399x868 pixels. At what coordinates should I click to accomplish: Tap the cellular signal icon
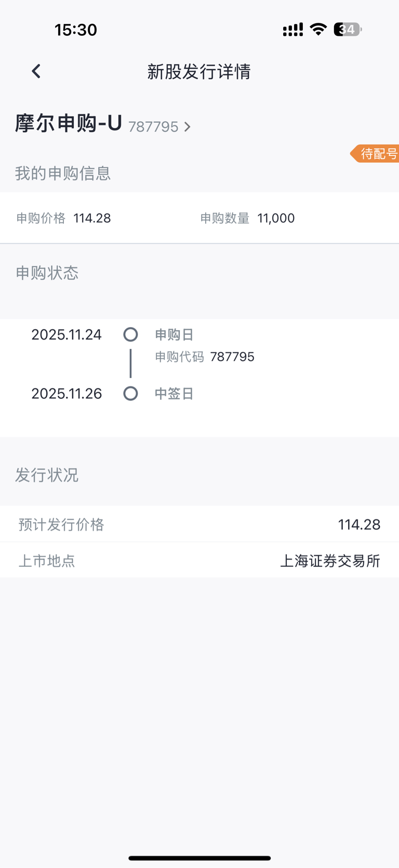point(293,30)
